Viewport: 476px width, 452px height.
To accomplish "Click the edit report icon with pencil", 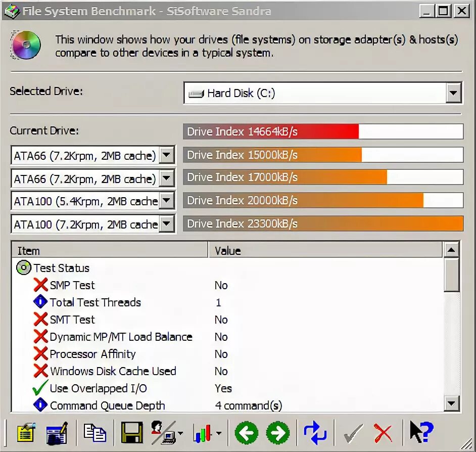I will tap(57, 433).
